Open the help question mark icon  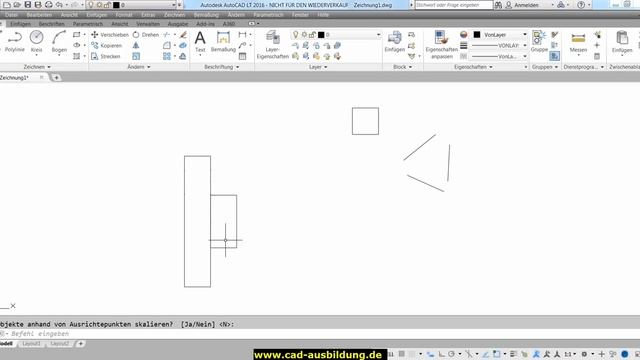(x=581, y=5)
